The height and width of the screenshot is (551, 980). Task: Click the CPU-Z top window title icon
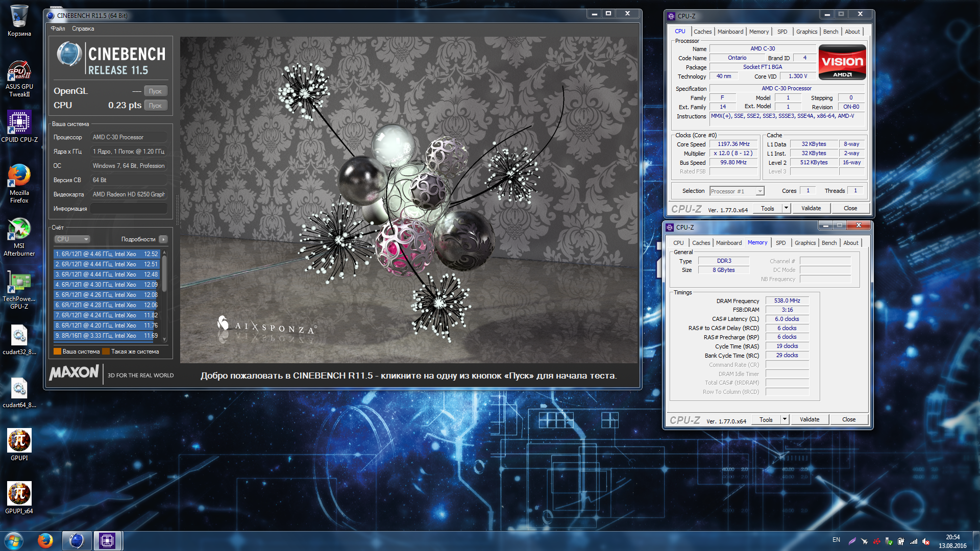[x=671, y=16]
